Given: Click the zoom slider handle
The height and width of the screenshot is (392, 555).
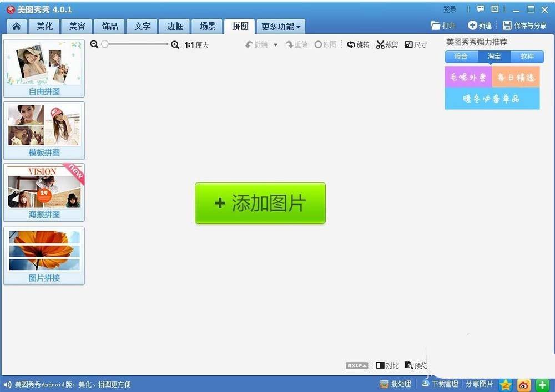Looking at the screenshot, I should 105,43.
